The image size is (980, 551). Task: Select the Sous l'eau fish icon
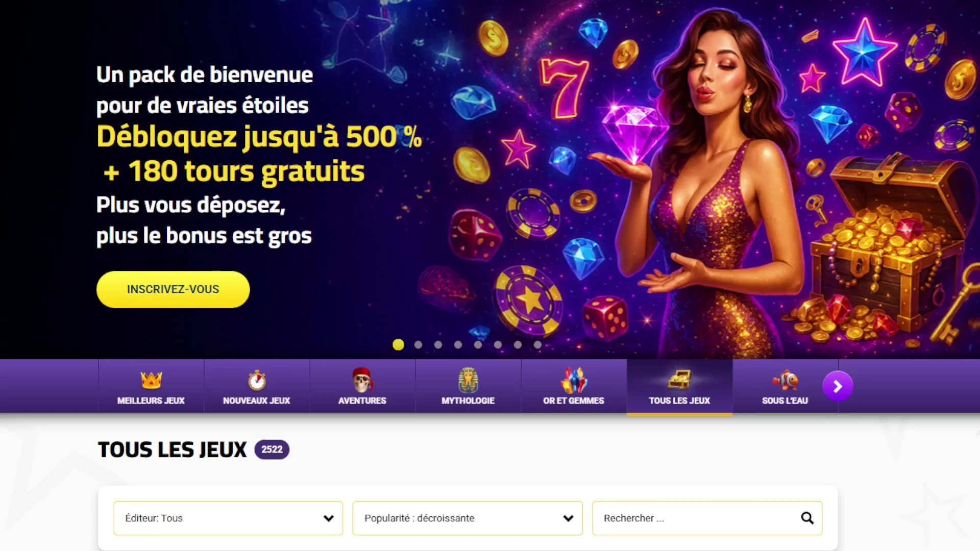pos(785,380)
